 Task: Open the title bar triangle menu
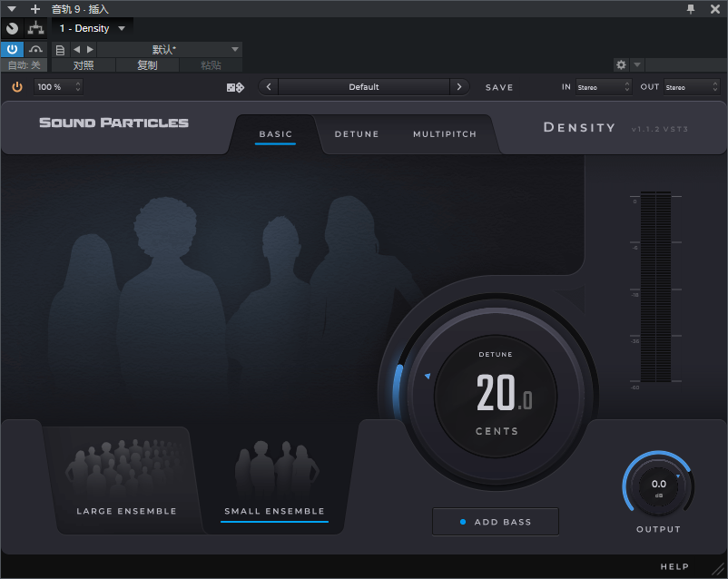(x=12, y=9)
